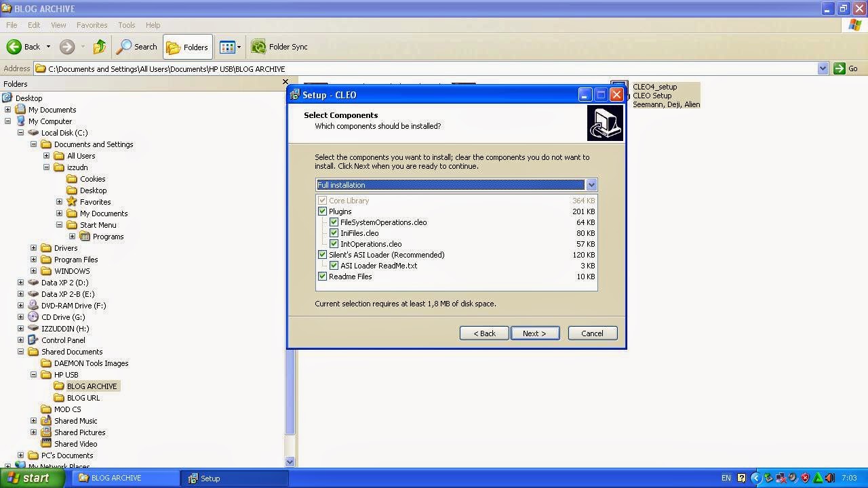Uncheck Readme Files checkbox
This screenshot has height=488, width=868.
(323, 277)
